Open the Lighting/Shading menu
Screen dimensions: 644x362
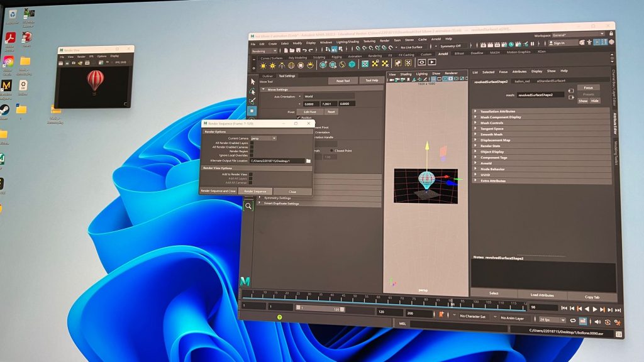pyautogui.click(x=347, y=42)
